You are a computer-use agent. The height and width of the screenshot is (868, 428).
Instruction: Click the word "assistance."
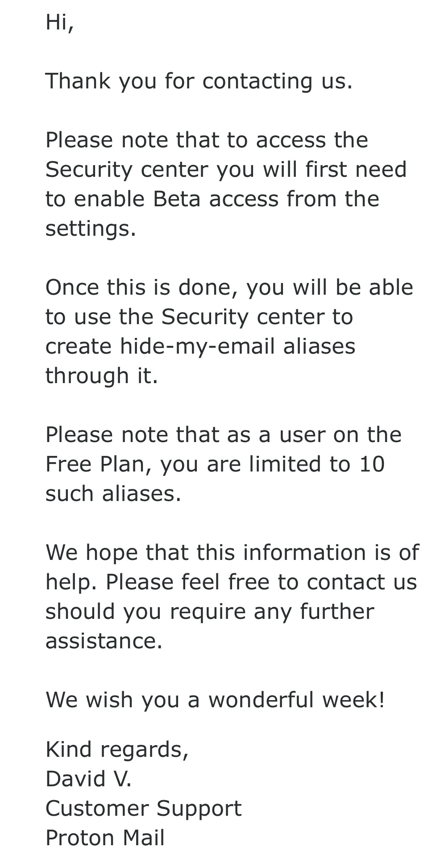[104, 641]
